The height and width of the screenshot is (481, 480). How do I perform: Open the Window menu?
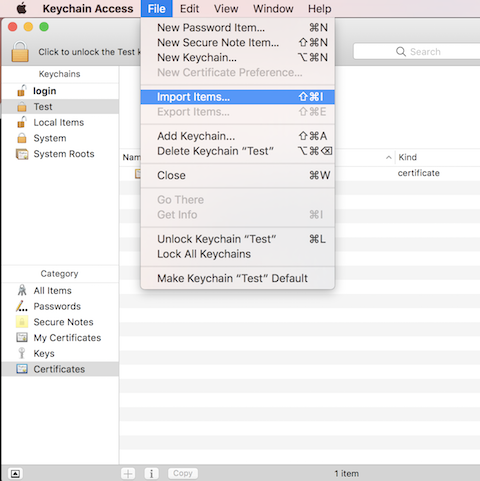(273, 9)
